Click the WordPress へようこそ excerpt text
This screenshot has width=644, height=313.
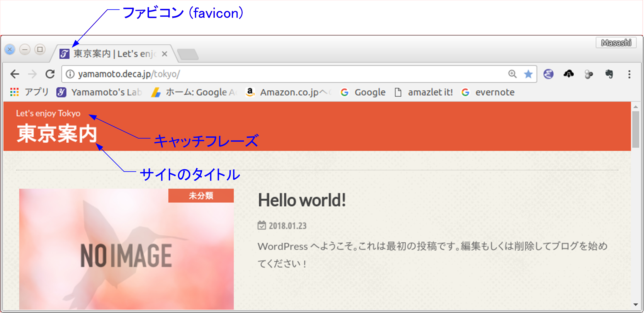click(x=433, y=255)
